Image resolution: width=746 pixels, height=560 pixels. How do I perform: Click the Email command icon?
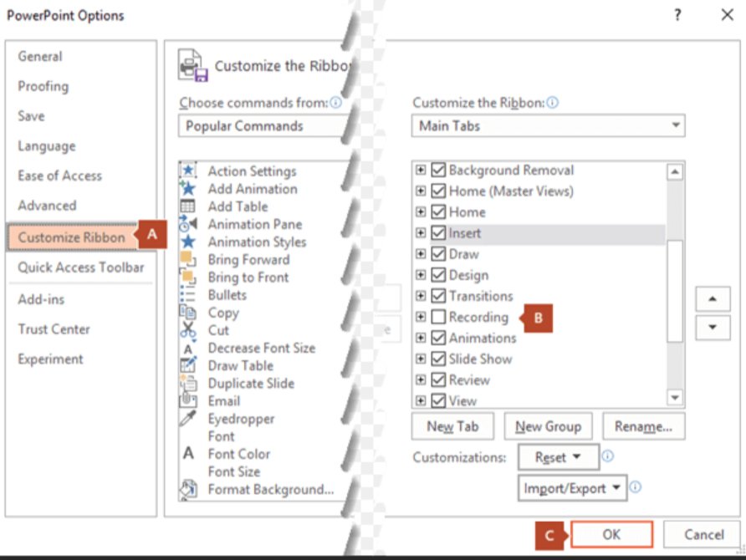[188, 400]
